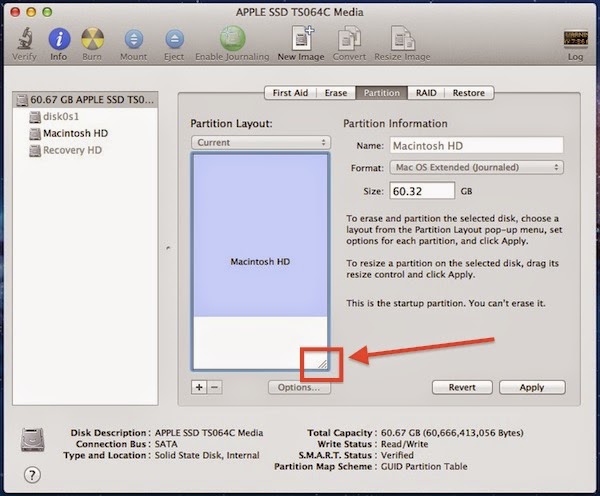The height and width of the screenshot is (496, 600).
Task: Open help with question mark button
Action: click(x=32, y=475)
